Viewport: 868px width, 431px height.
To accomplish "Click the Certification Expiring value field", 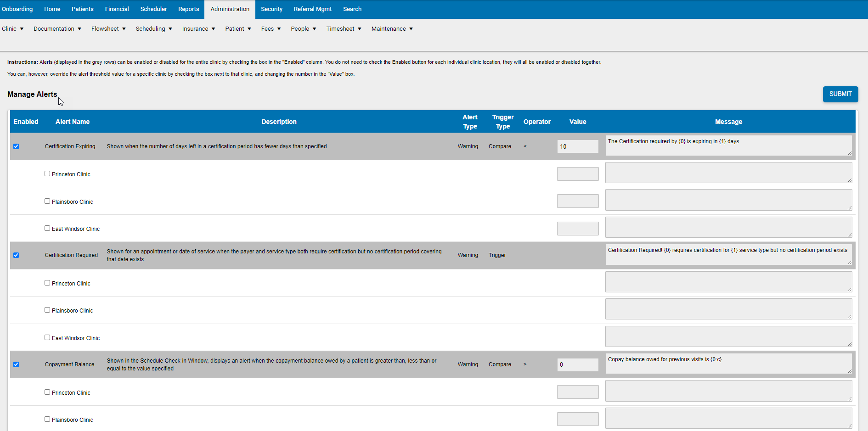I will (578, 146).
